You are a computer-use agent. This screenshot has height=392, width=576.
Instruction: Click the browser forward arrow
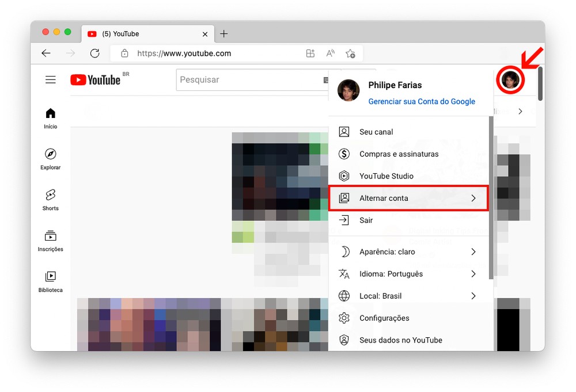70,53
